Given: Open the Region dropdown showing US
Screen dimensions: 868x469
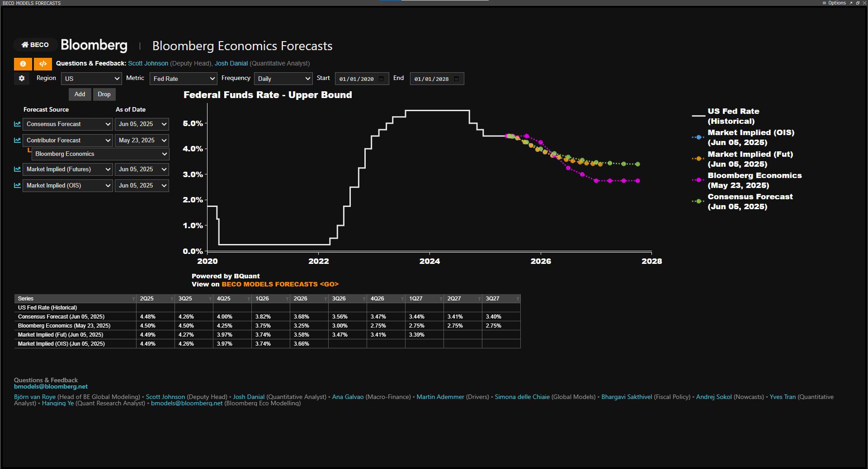Looking at the screenshot, I should [x=91, y=79].
